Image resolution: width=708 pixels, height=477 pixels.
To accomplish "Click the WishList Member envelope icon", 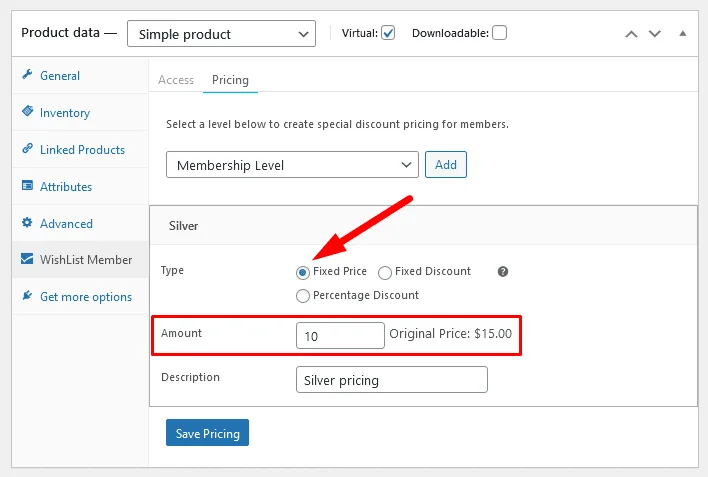I will tap(27, 259).
